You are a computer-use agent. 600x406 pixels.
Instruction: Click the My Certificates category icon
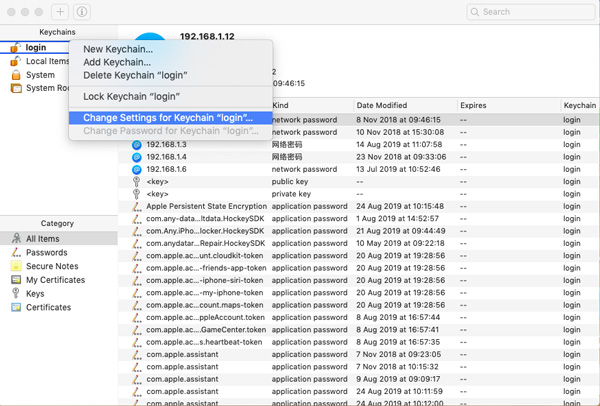(x=16, y=280)
